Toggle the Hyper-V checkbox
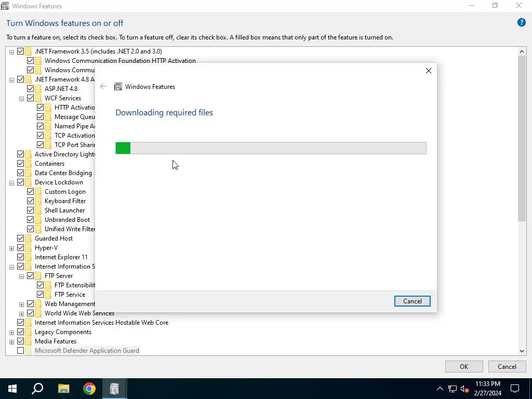The width and height of the screenshot is (532, 399). click(x=20, y=248)
